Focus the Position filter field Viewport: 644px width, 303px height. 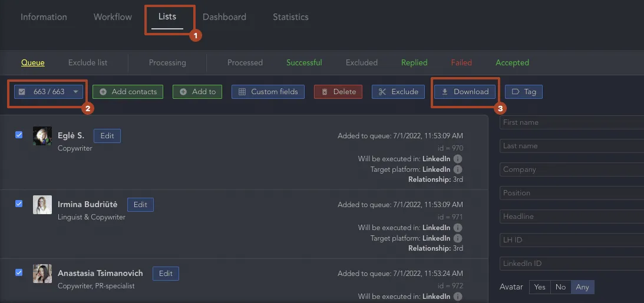[x=572, y=193]
